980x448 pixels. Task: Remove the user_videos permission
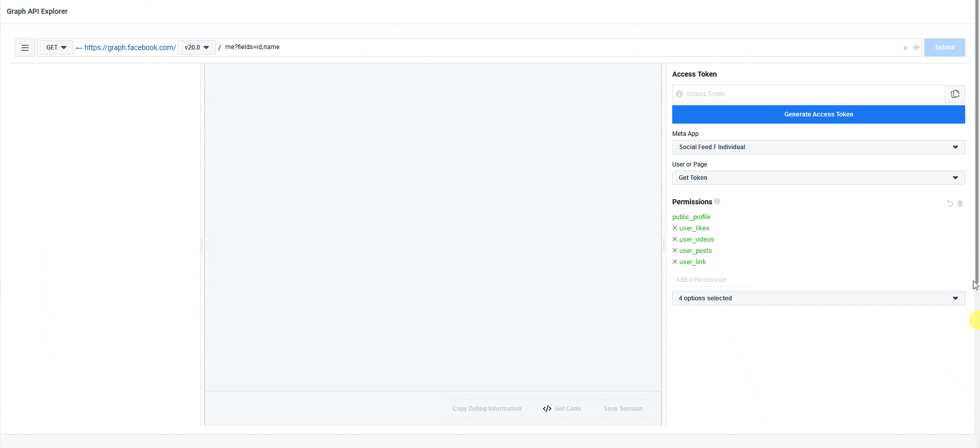(675, 239)
